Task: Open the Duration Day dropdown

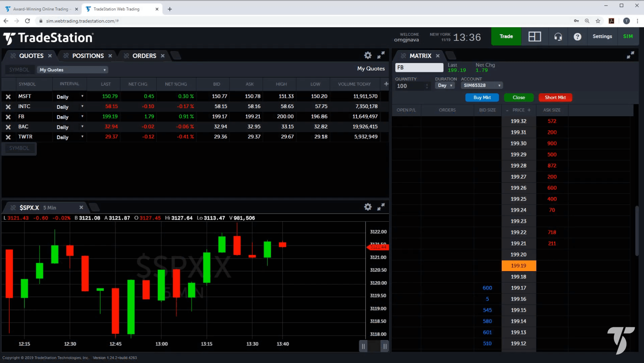Action: click(x=445, y=86)
